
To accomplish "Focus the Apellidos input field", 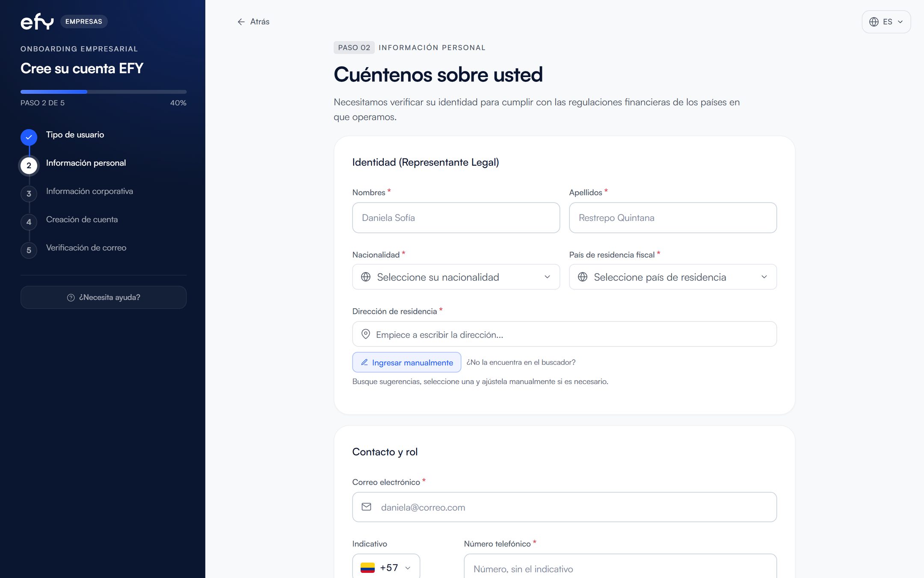I will pos(673,217).
